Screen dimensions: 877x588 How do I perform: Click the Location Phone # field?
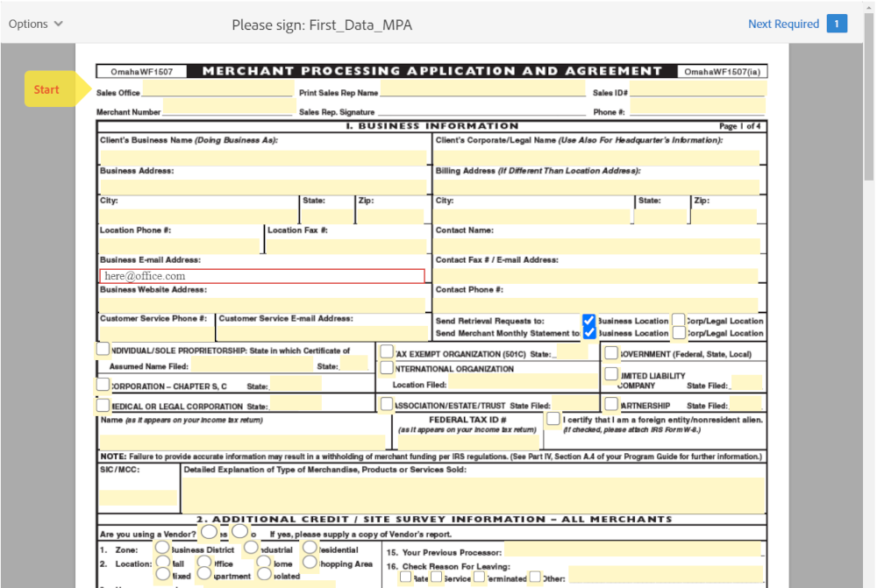point(180,246)
